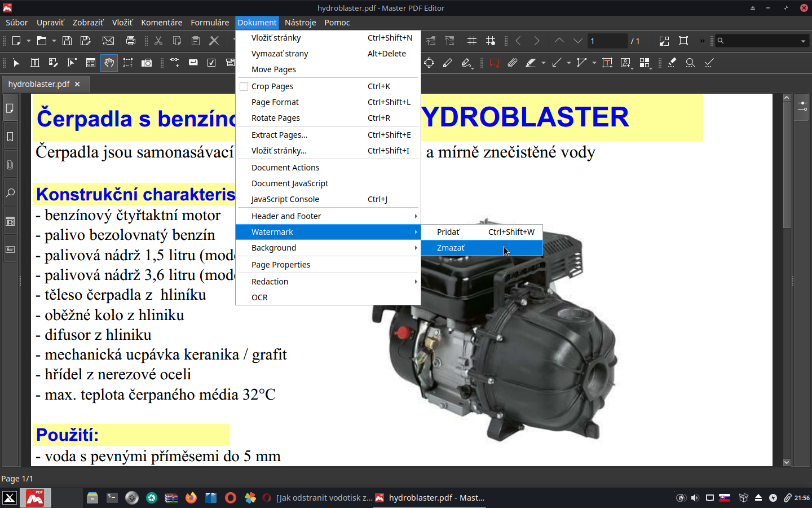Close the hydroblaster.pdf tab
Screen dimensions: 812x508
[x=77, y=84]
